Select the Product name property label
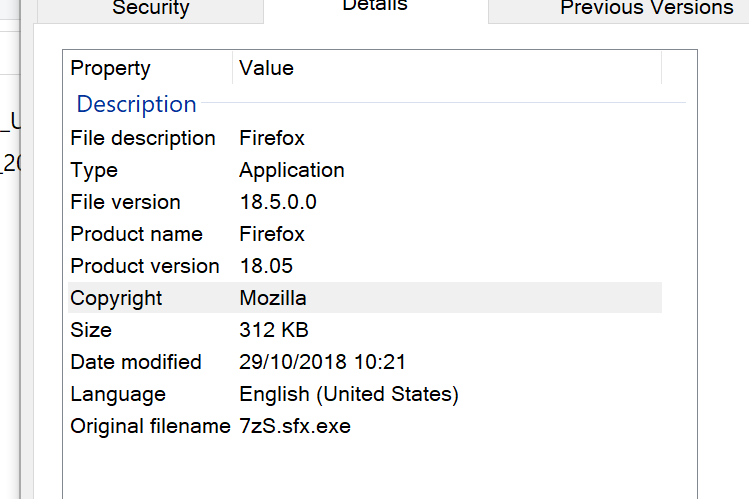The height and width of the screenshot is (499, 749). pyautogui.click(x=137, y=234)
